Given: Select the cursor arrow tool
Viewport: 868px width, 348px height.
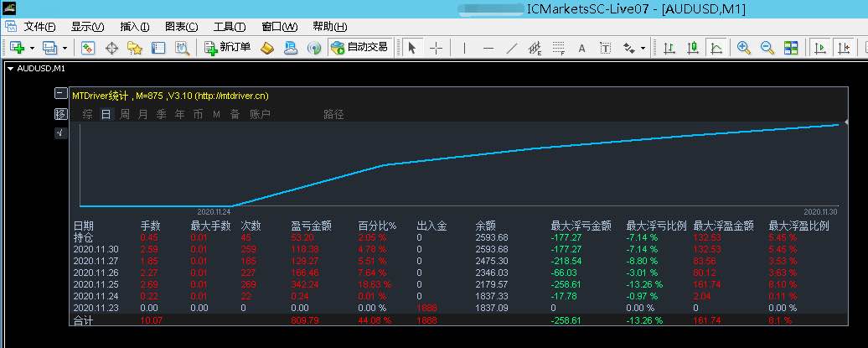Looking at the screenshot, I should point(412,48).
